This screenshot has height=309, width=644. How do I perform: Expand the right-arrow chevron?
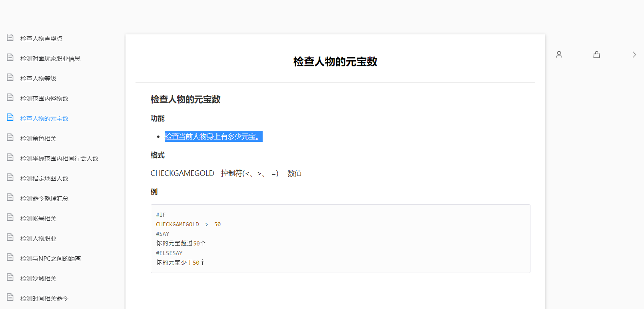(634, 55)
